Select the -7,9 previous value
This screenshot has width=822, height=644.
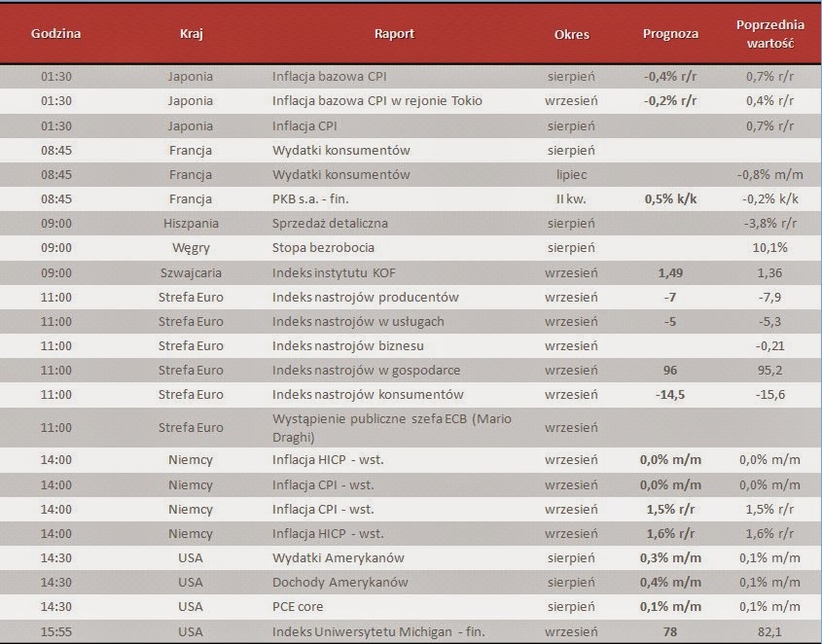[x=769, y=298]
